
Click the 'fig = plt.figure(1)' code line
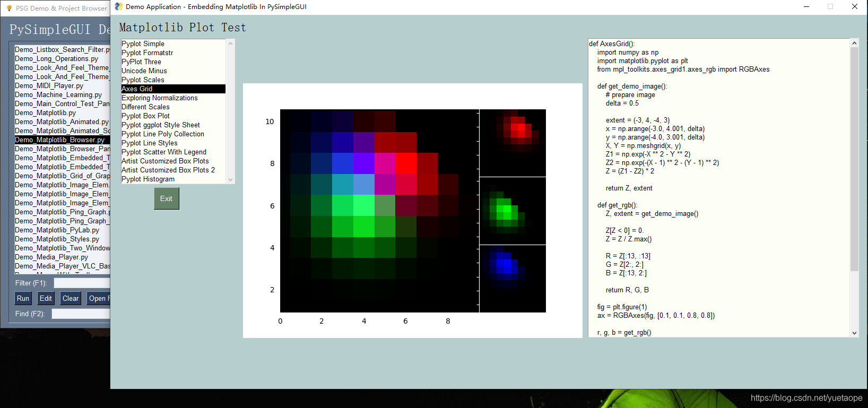[622, 307]
